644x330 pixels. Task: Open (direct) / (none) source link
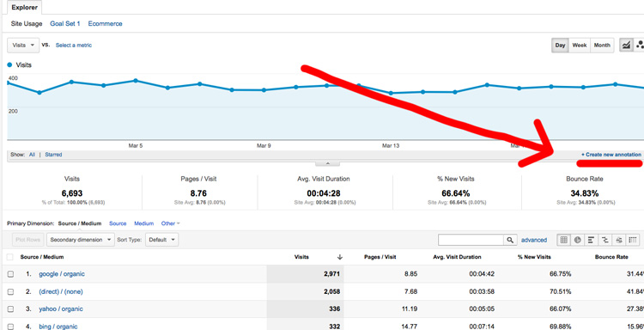(x=61, y=292)
